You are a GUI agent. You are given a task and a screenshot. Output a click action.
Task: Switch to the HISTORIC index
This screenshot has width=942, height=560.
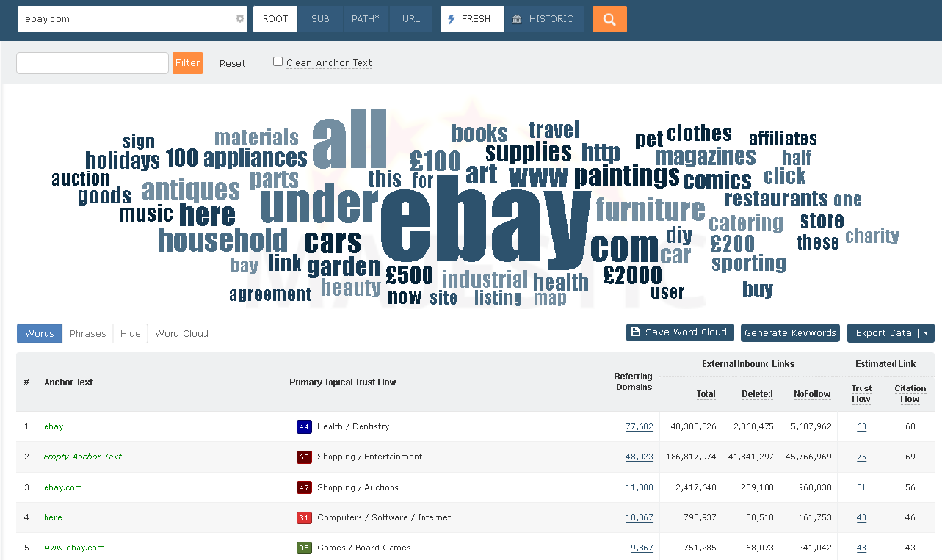pyautogui.click(x=545, y=19)
